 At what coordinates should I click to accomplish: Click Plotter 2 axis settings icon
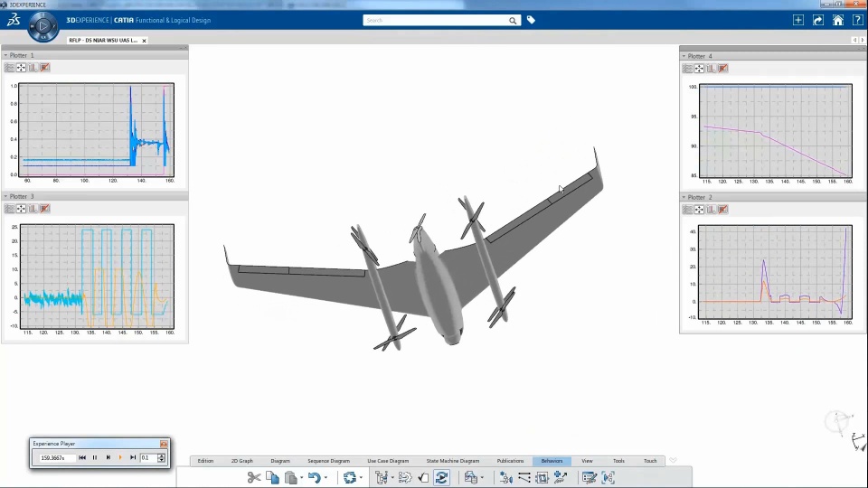coord(712,210)
